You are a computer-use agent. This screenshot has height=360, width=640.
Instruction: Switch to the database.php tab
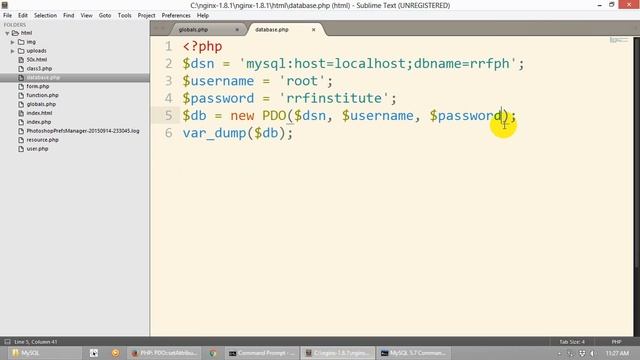pos(272,29)
